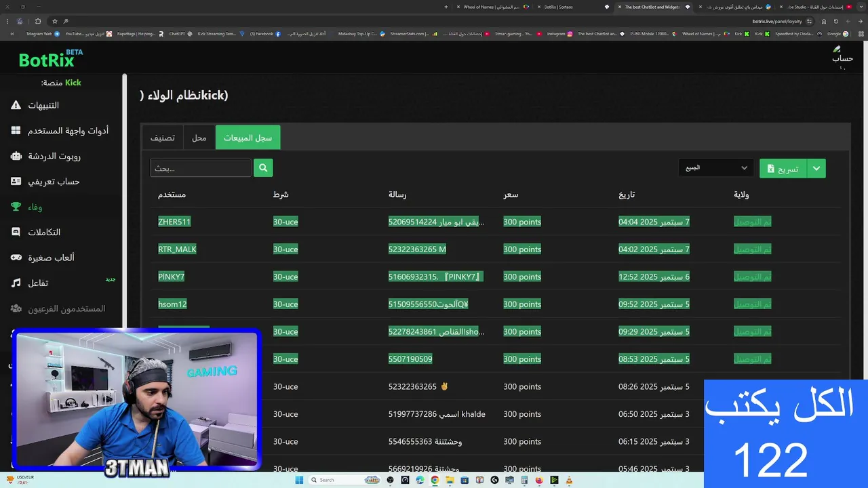Click message 52322363265 M

[417, 249]
